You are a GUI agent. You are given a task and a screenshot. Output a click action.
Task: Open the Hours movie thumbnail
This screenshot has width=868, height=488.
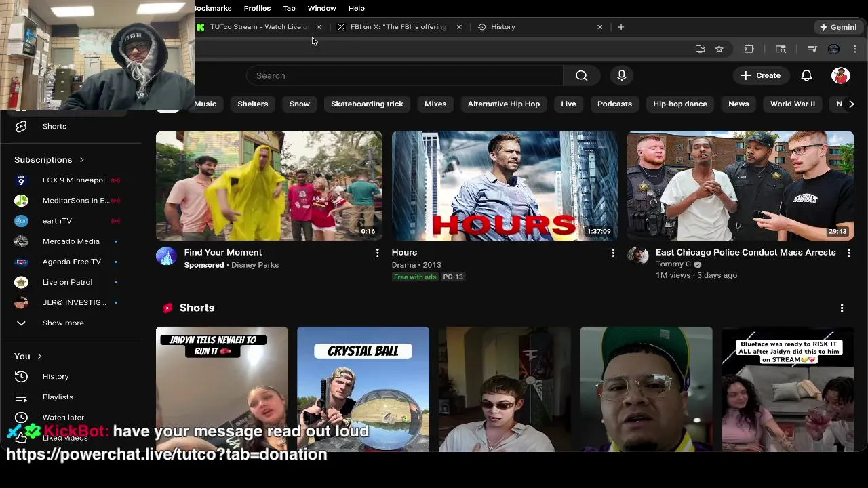click(505, 186)
